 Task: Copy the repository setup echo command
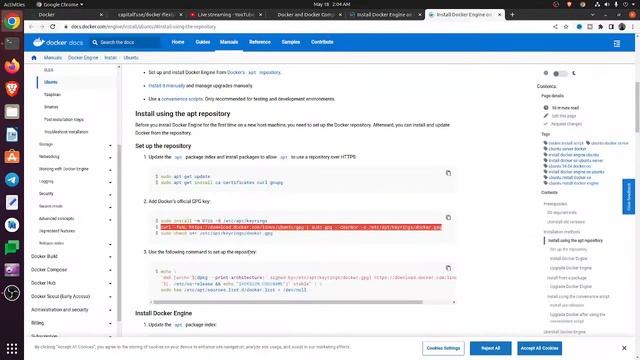pyautogui.click(x=448, y=268)
